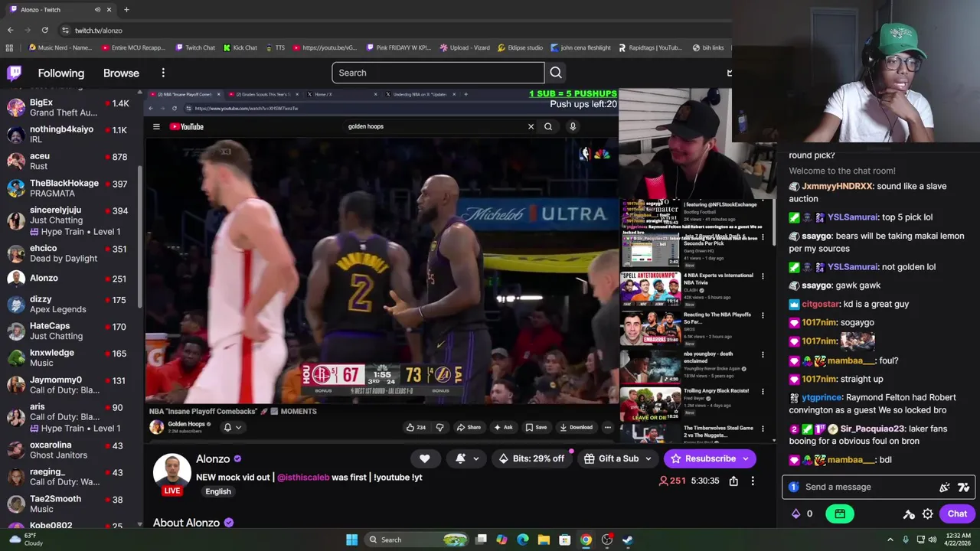
Task: Mute the Alonzo - Twitch browser tab
Action: click(x=97, y=10)
